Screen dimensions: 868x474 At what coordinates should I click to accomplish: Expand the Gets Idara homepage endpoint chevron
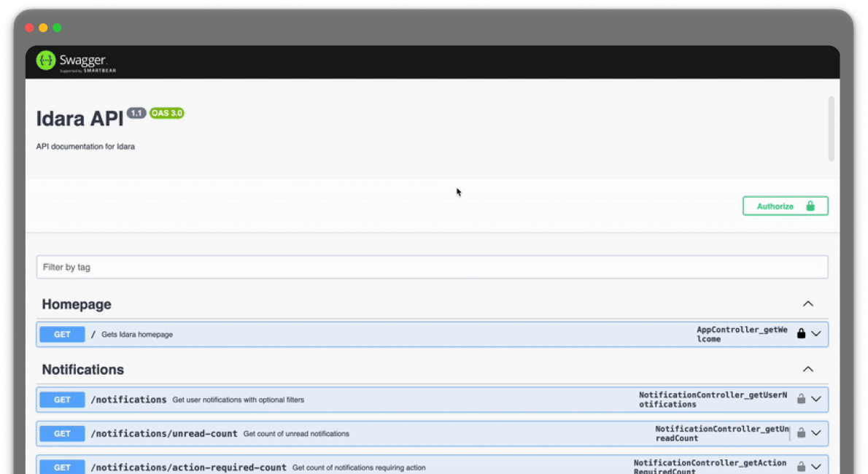816,334
